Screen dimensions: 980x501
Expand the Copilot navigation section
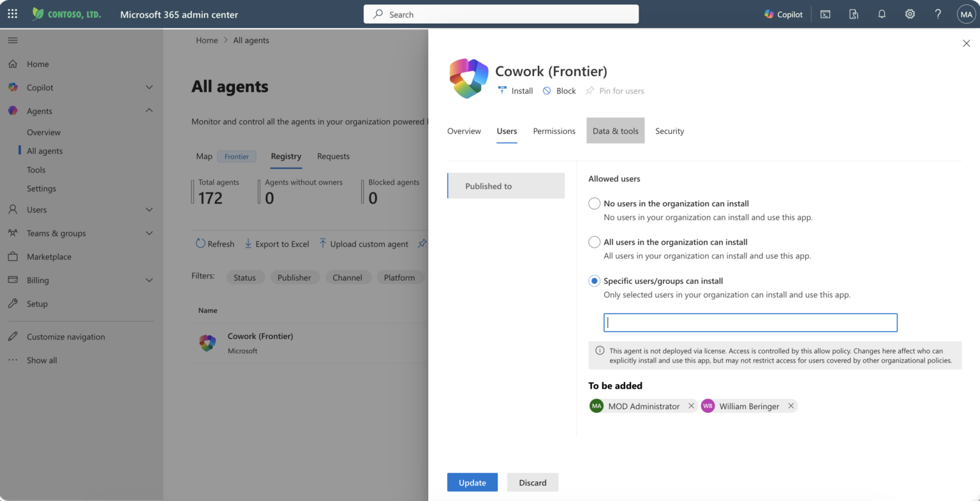click(149, 87)
